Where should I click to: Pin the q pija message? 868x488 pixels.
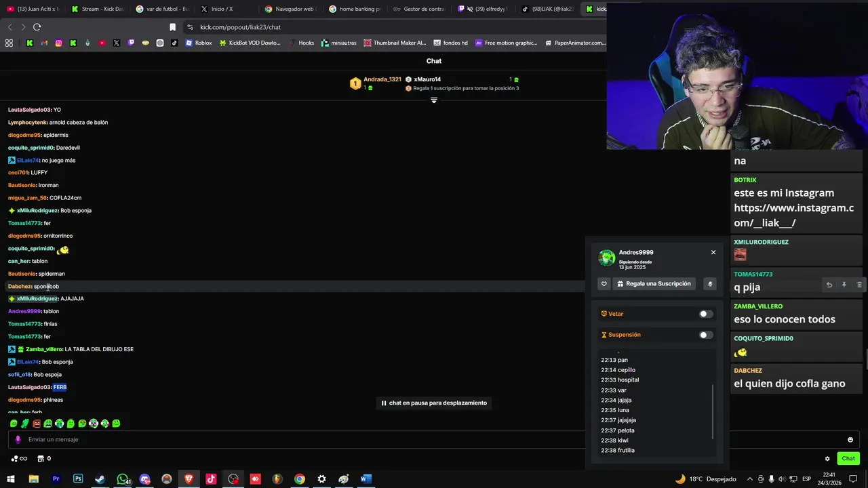[844, 285]
